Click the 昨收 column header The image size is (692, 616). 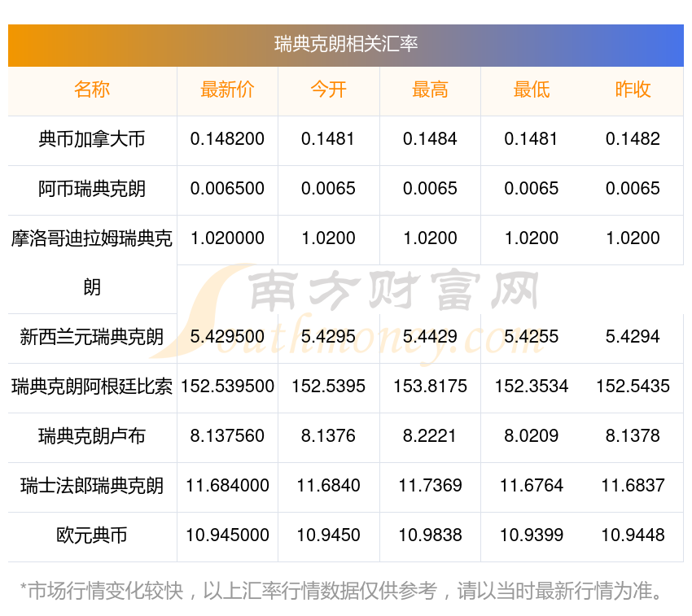coord(633,90)
